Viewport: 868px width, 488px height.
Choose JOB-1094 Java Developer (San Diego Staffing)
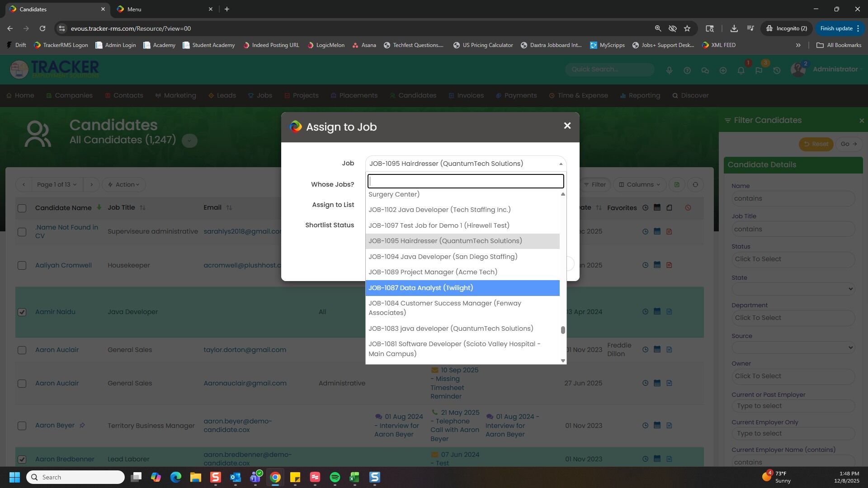443,257
